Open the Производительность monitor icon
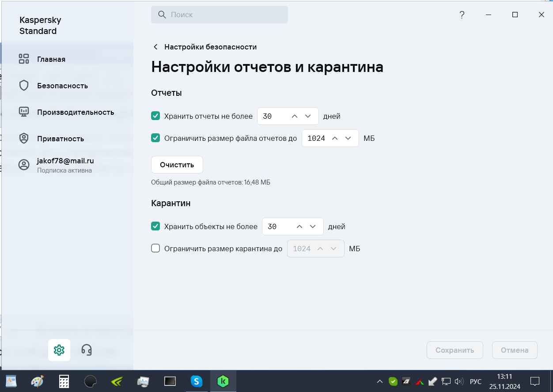 pyautogui.click(x=24, y=112)
